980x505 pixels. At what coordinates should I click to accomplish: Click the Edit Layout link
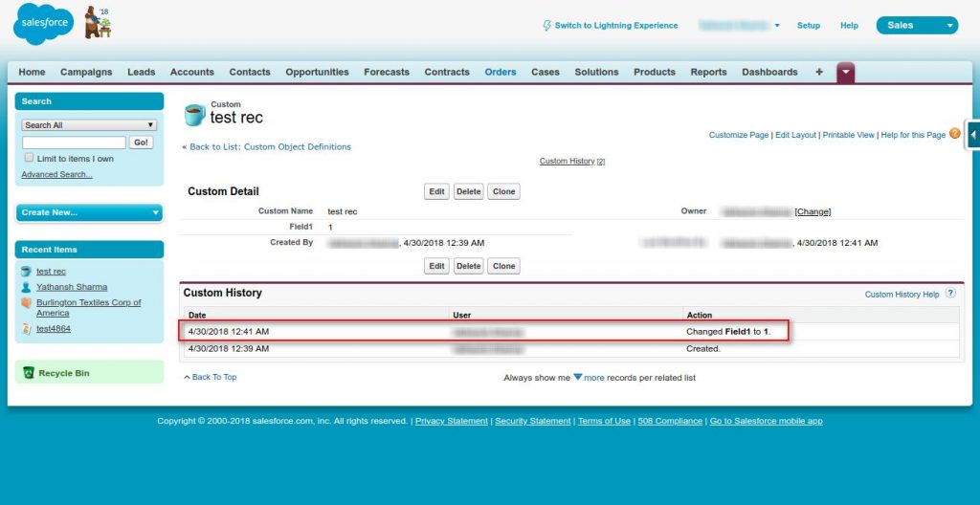coord(795,134)
